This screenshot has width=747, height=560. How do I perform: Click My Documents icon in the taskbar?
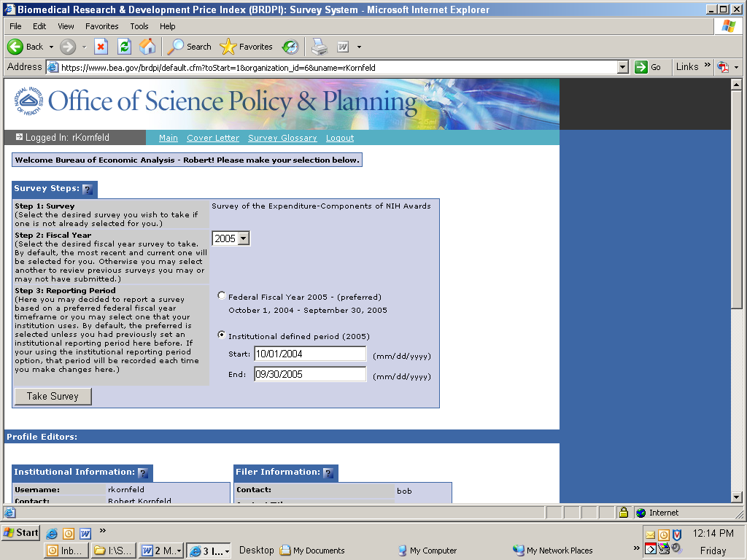[x=285, y=551]
